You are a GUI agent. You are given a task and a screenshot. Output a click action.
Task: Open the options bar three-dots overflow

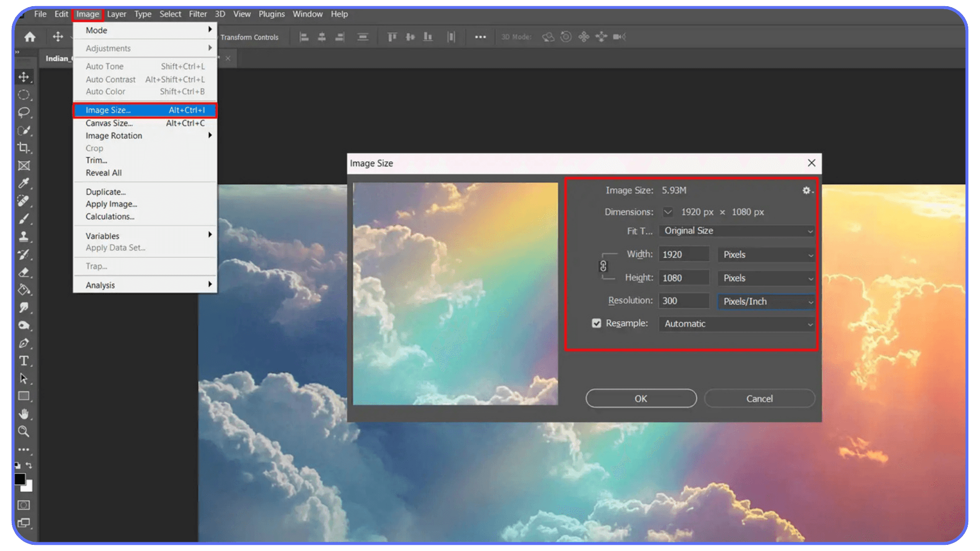(x=480, y=37)
